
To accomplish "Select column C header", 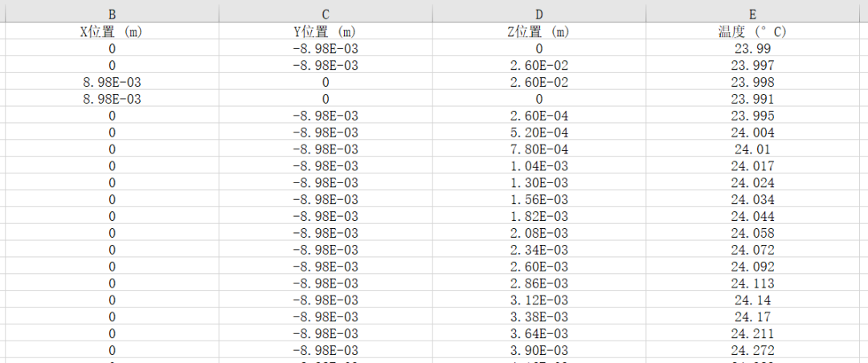I will tap(325, 14).
